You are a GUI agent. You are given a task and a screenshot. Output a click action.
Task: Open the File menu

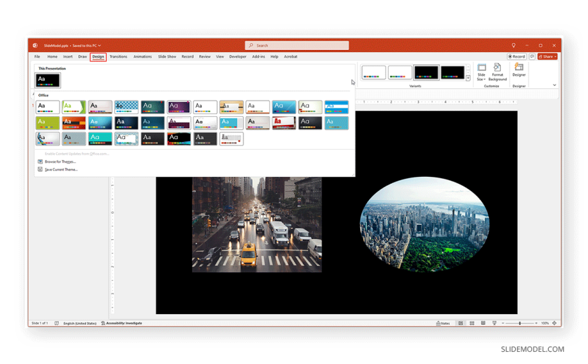point(37,57)
